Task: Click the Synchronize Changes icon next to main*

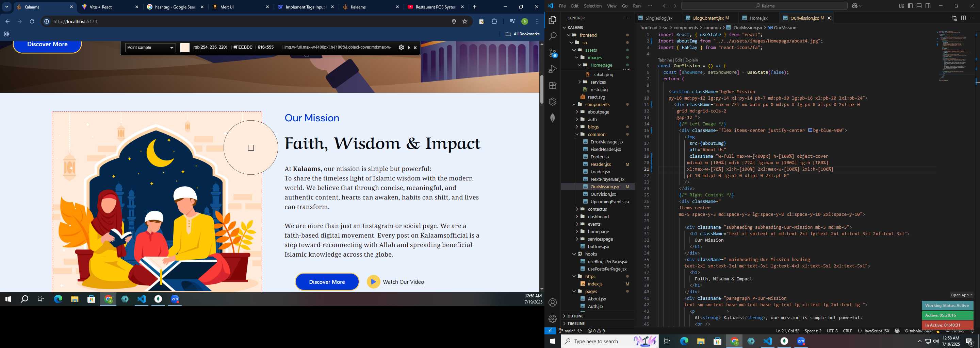Action: pyautogui.click(x=580, y=331)
